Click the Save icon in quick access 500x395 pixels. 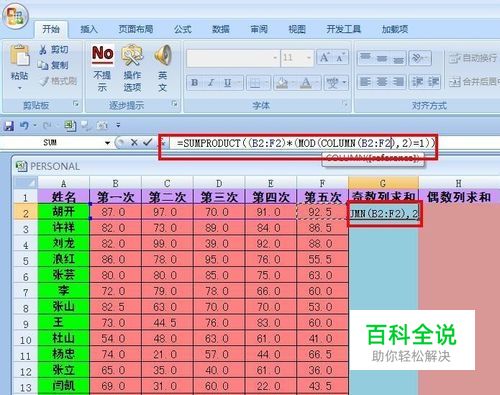pyautogui.click(x=9, y=126)
